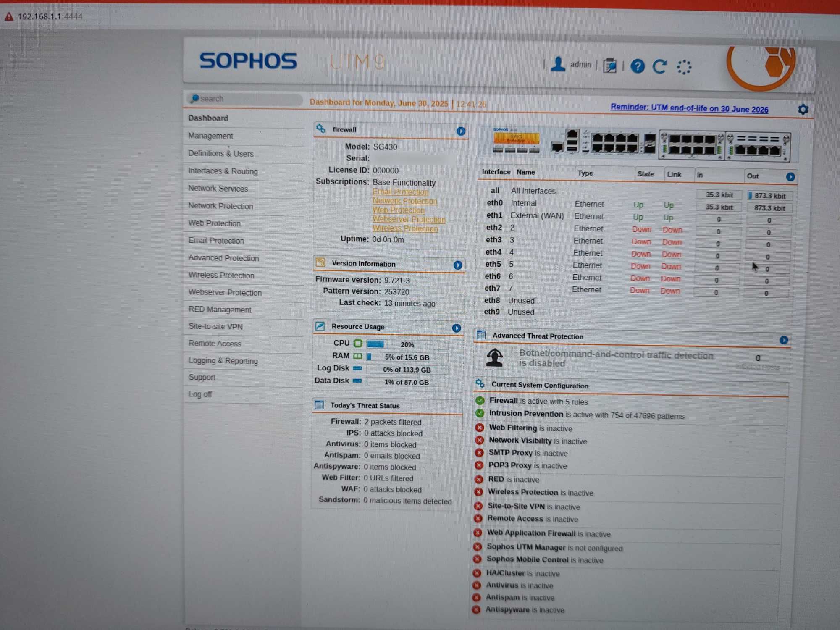Click the reload refresh arrow icon
This screenshot has width=840, height=630.
(x=659, y=66)
